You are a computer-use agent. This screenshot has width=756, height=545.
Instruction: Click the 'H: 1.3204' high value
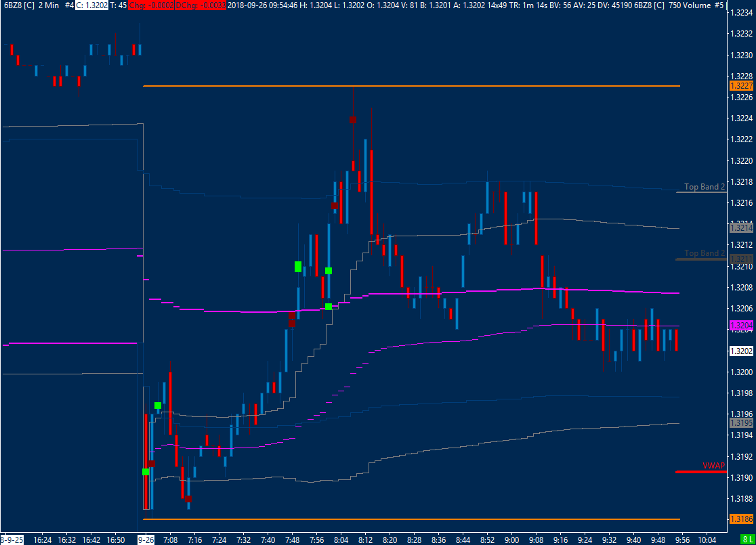(316, 5)
